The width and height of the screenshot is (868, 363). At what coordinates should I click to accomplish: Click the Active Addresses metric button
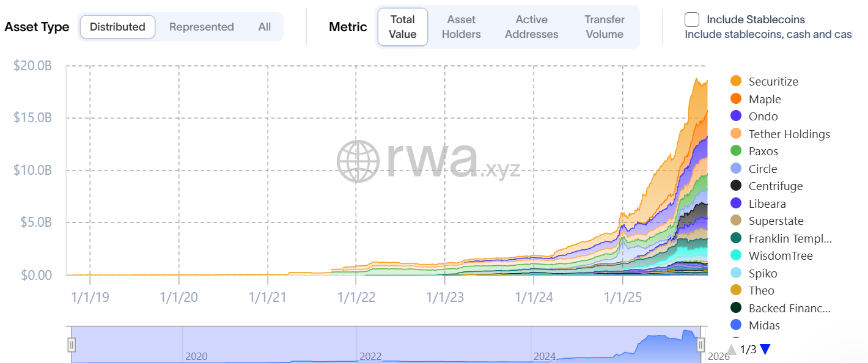(x=531, y=27)
